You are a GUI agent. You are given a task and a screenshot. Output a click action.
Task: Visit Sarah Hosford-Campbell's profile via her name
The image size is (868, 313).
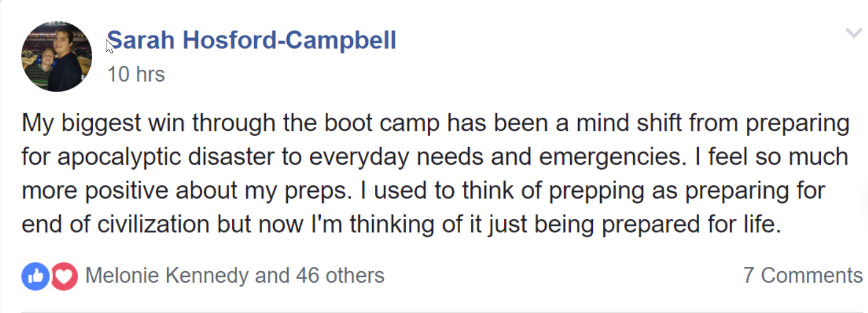(252, 40)
